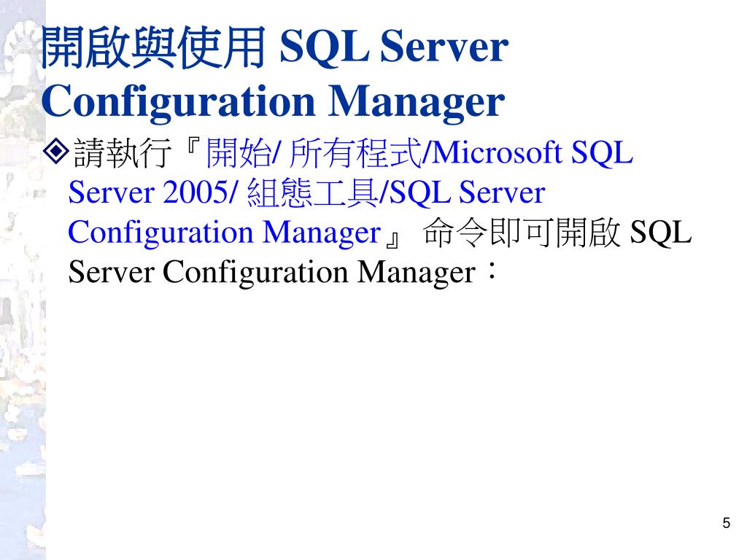Viewport: 747px width, 560px height.
Task: Click the slide title text 開啟與使用 SQL Server
Action: coord(275,47)
